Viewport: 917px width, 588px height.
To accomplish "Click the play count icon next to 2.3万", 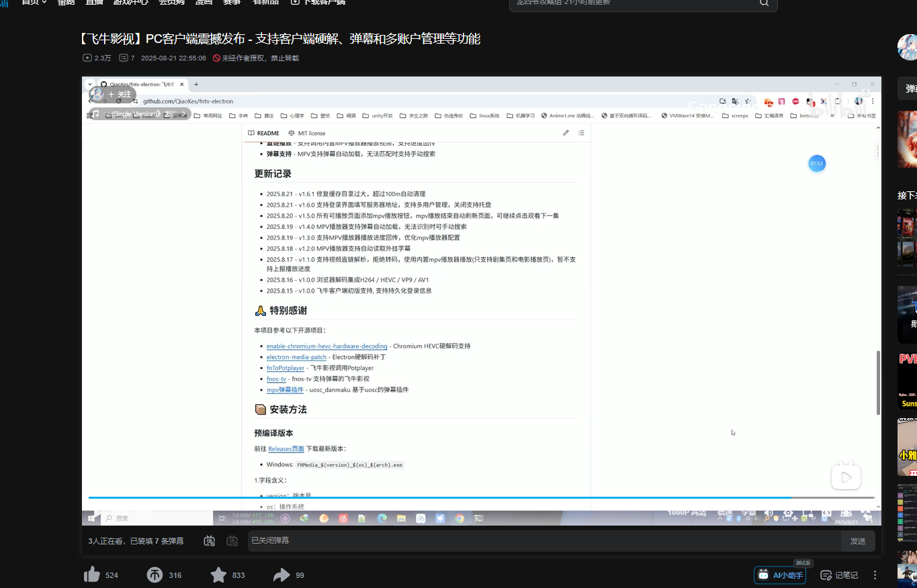I will pos(87,58).
